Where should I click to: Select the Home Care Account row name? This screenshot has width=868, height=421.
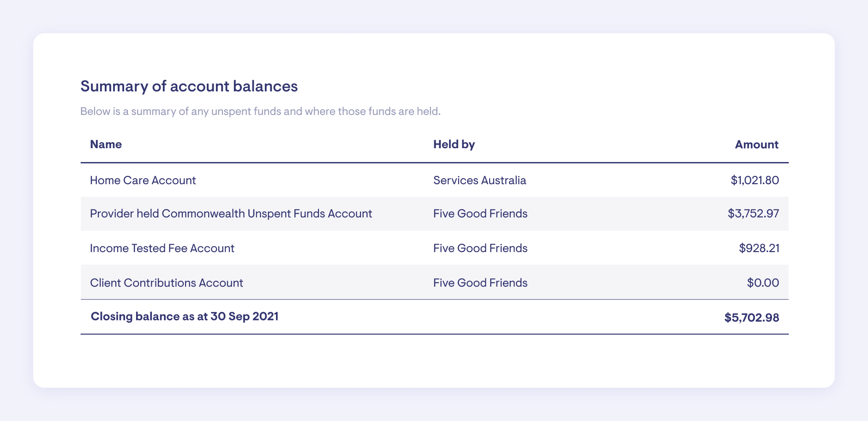point(143,180)
